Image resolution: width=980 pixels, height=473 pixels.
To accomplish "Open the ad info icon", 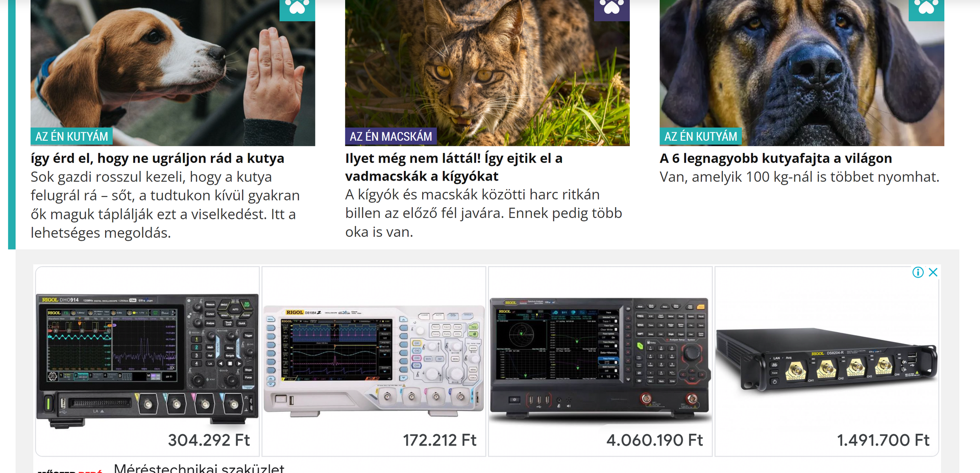I will pyautogui.click(x=918, y=272).
